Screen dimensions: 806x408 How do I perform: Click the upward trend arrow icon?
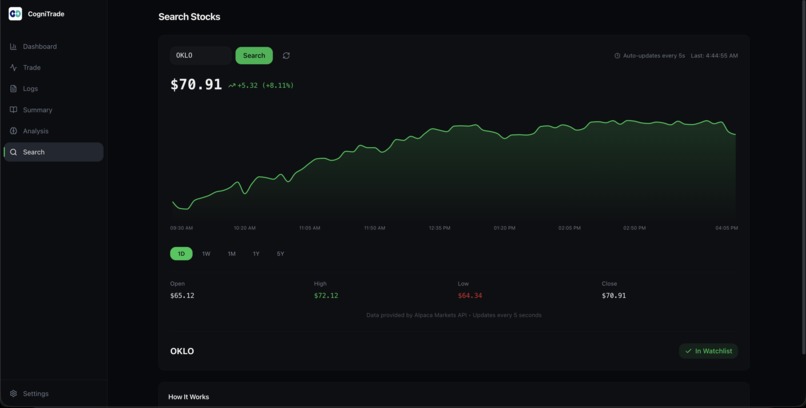[232, 86]
